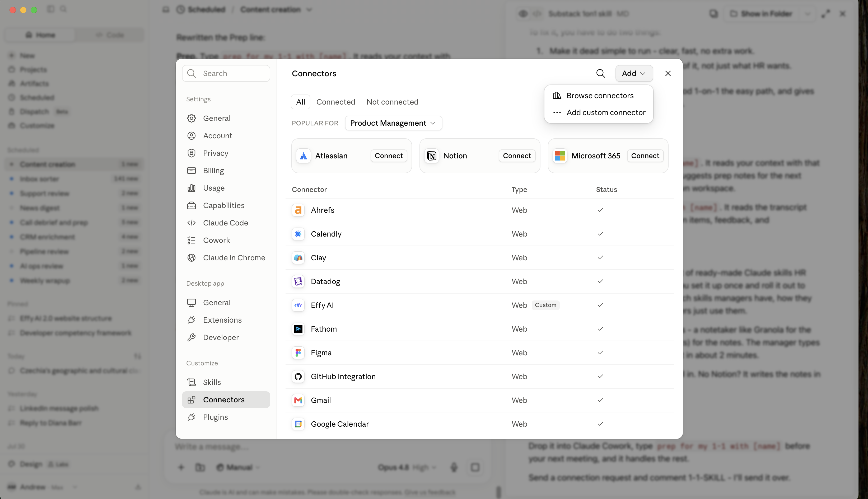
Task: Click the Ahrefs connector icon
Action: [298, 210]
